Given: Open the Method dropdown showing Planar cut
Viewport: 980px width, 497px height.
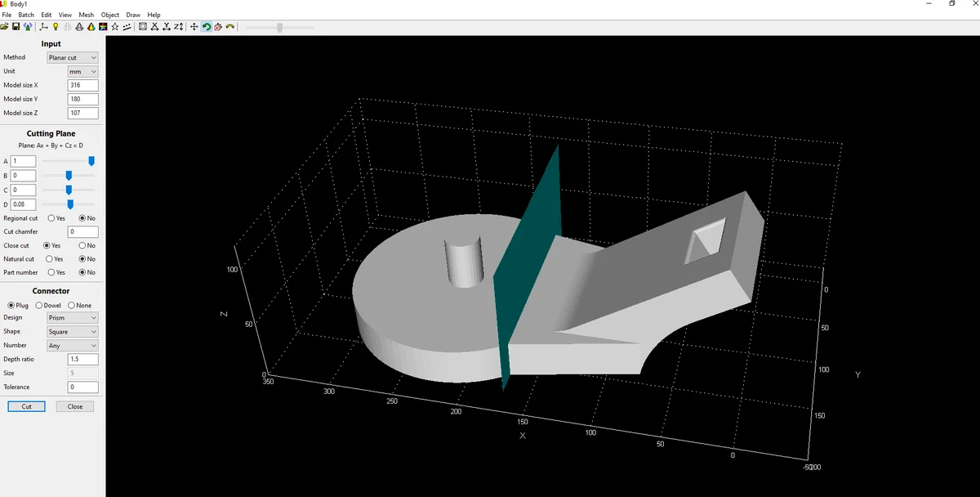Looking at the screenshot, I should 72,58.
